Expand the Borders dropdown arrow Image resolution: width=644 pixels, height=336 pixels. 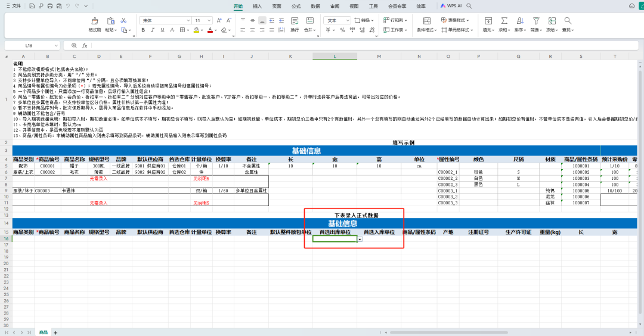coord(188,30)
